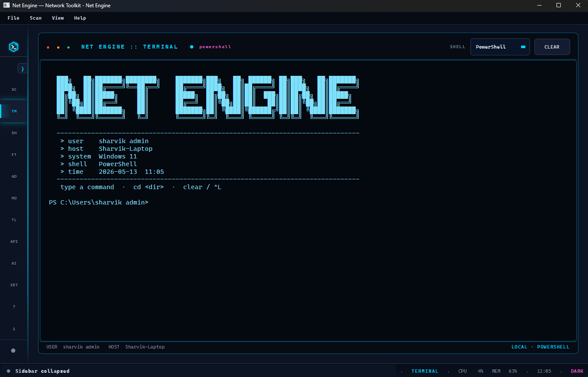588x377 pixels.
Task: Open the SH sidebar item
Action: [x=14, y=133]
